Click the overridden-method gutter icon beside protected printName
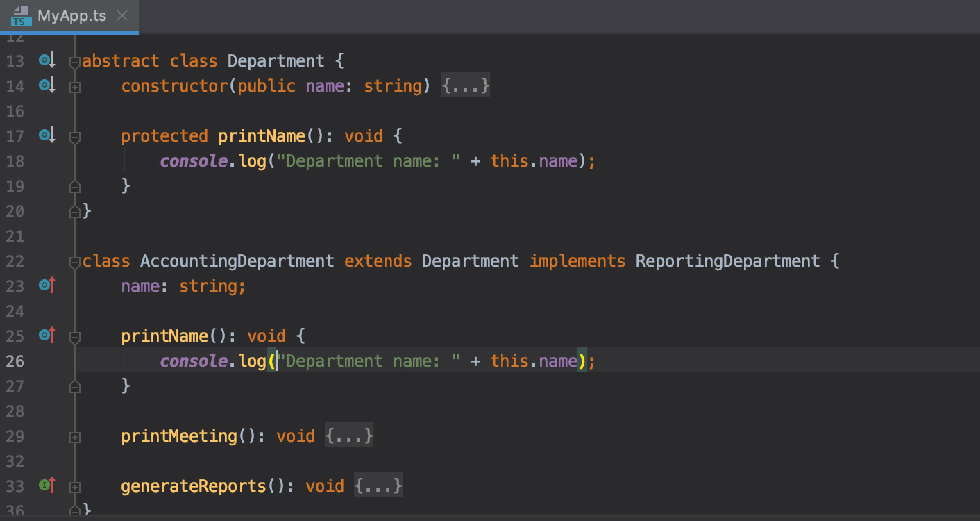 46,136
